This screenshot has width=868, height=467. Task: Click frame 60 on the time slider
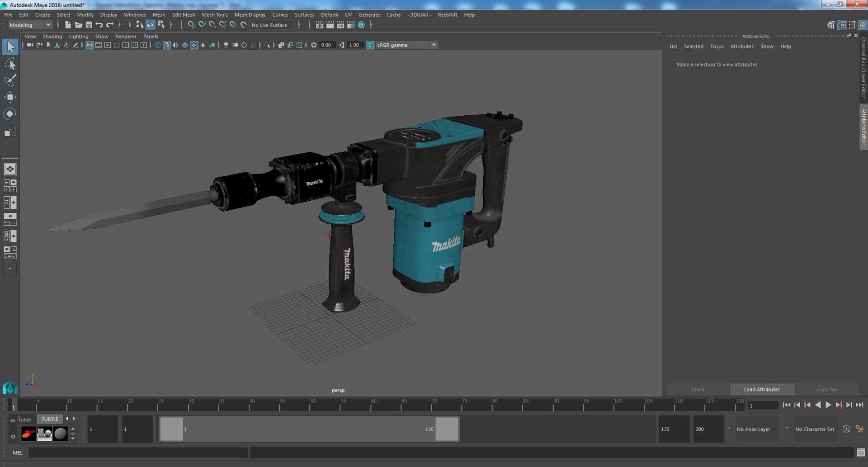372,405
